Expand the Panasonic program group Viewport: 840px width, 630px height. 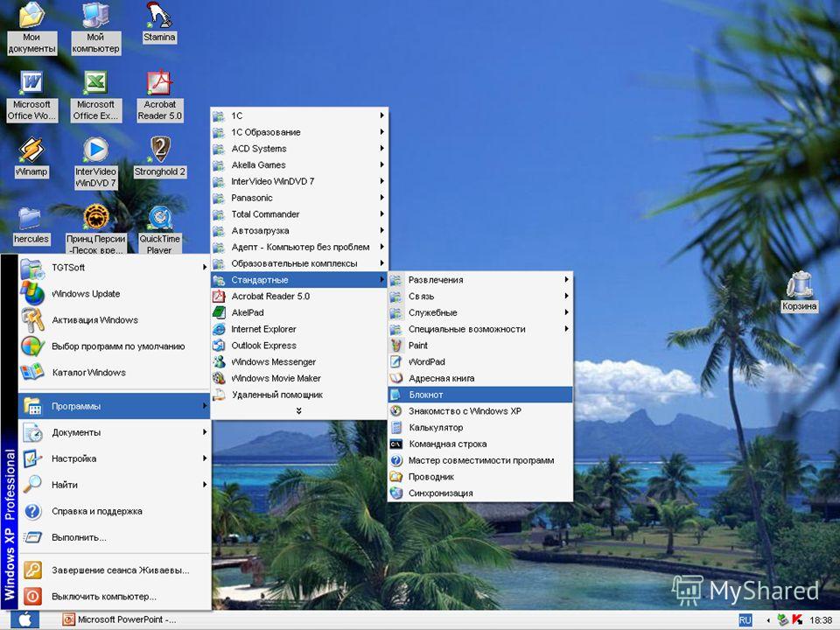click(299, 198)
